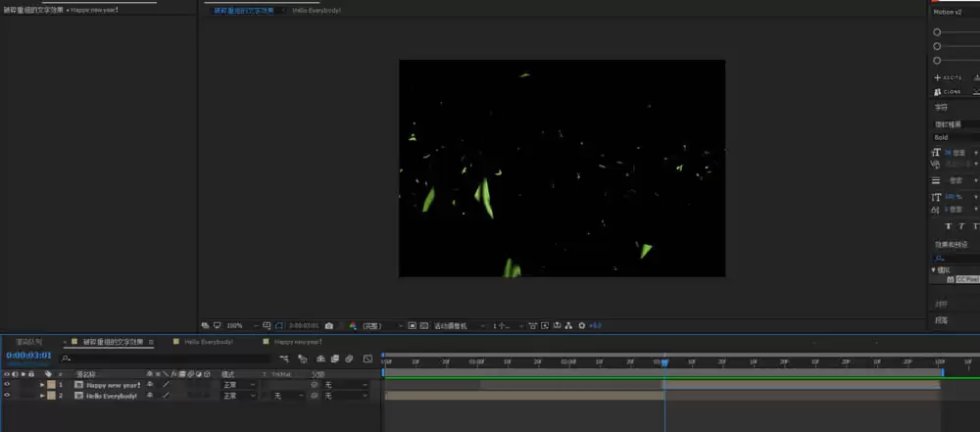Click the composition mini-flowchart icon in timeline

pyautogui.click(x=284, y=359)
